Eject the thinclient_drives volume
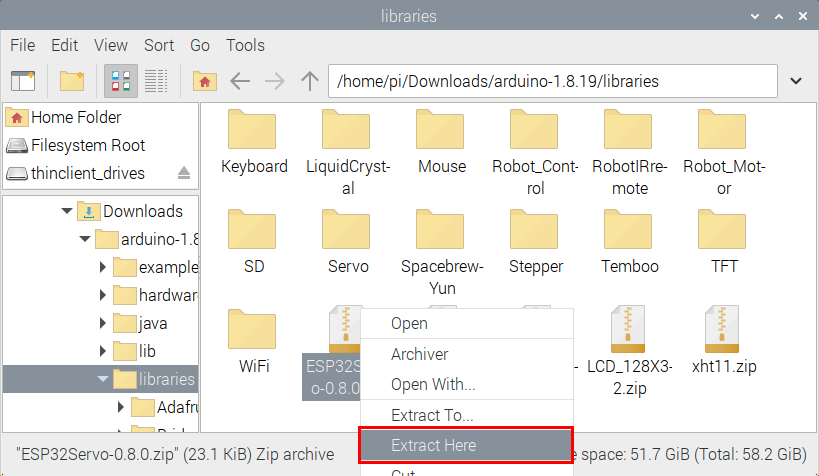 (x=184, y=173)
